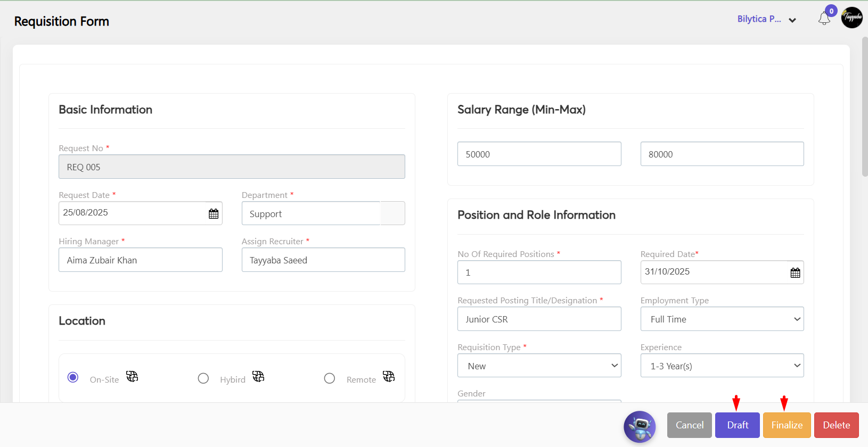Select the Remote location radio
868x447 pixels.
[330, 378]
